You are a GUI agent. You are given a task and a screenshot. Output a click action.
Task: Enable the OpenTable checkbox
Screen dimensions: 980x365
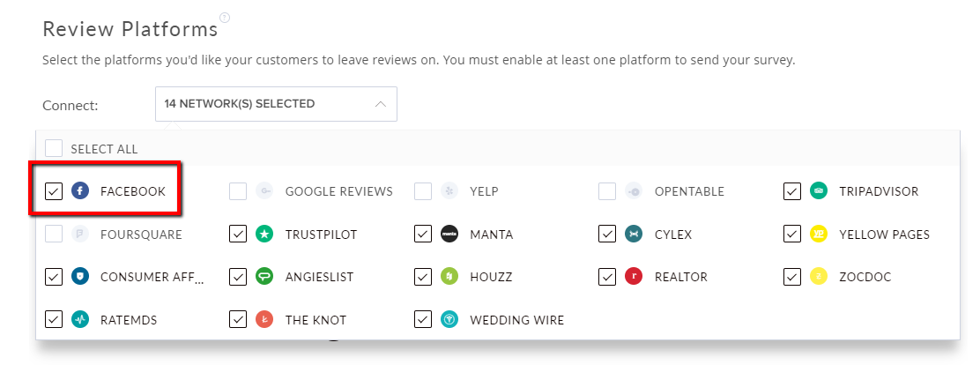pos(607,191)
